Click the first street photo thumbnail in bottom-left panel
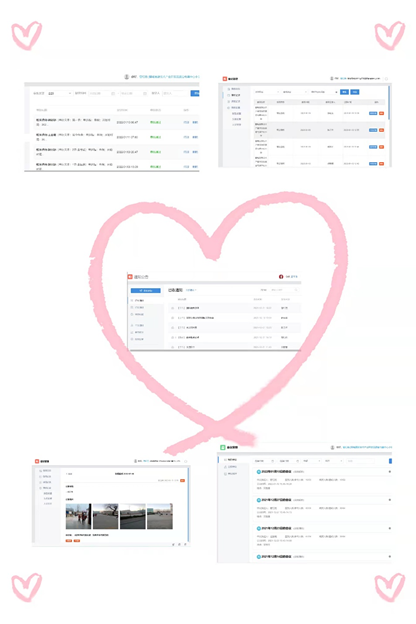 coord(78,516)
